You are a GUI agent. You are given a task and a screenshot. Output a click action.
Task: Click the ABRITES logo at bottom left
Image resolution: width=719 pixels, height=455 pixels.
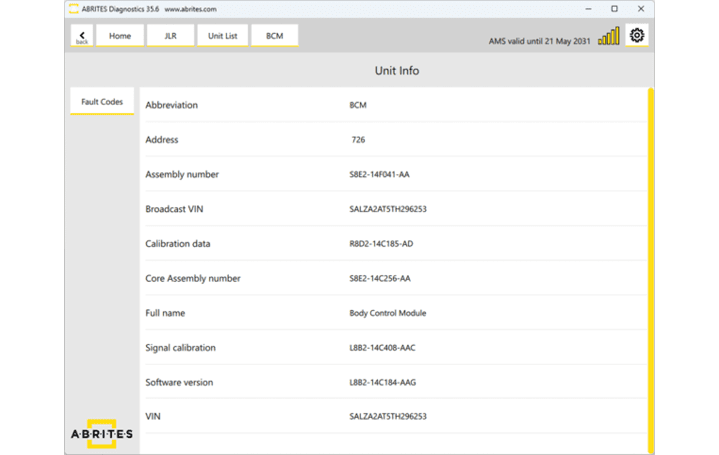(x=102, y=433)
